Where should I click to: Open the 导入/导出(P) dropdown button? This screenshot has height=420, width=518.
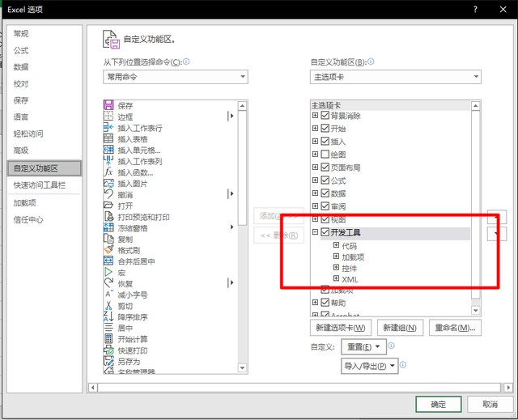point(370,366)
